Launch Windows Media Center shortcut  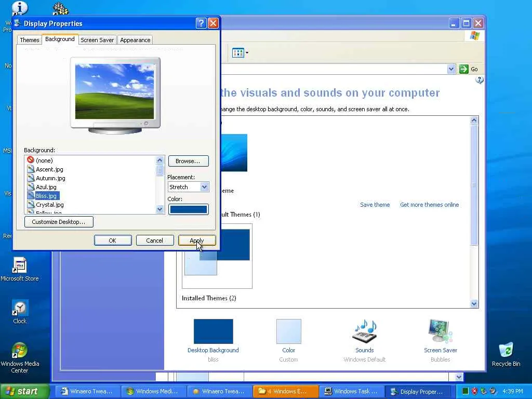click(20, 358)
